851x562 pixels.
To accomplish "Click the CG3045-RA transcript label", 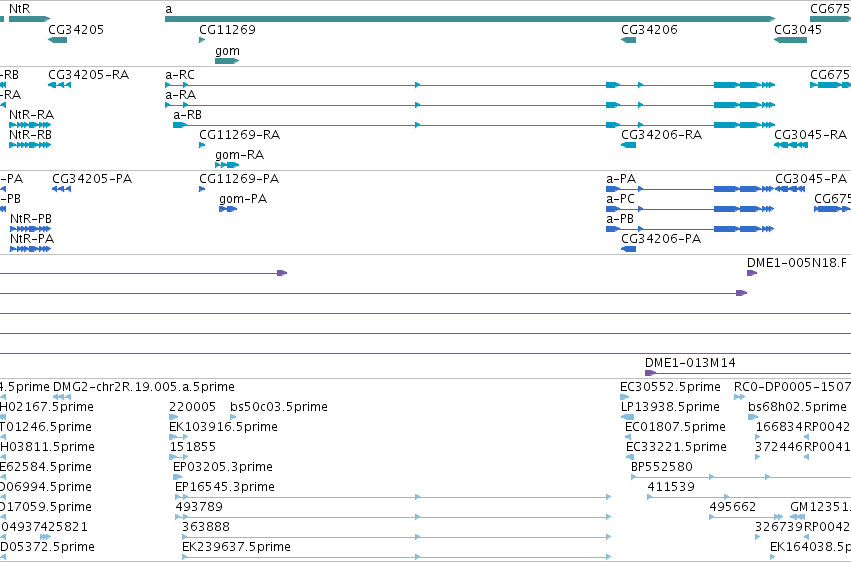I will 810,135.
